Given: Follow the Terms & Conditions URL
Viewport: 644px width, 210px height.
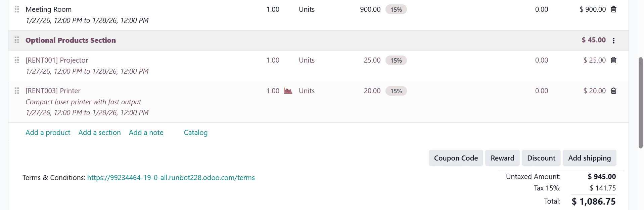Looking at the screenshot, I should coord(171,177).
